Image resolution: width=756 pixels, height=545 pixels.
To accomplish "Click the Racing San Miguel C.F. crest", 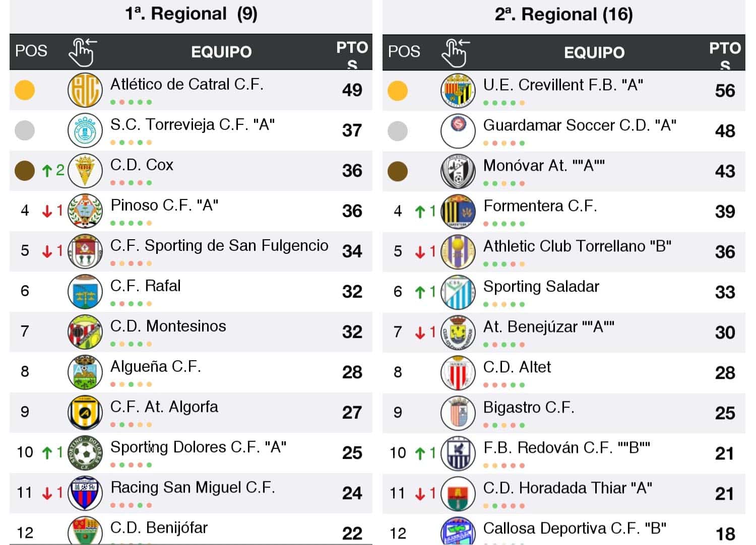I will click(85, 493).
